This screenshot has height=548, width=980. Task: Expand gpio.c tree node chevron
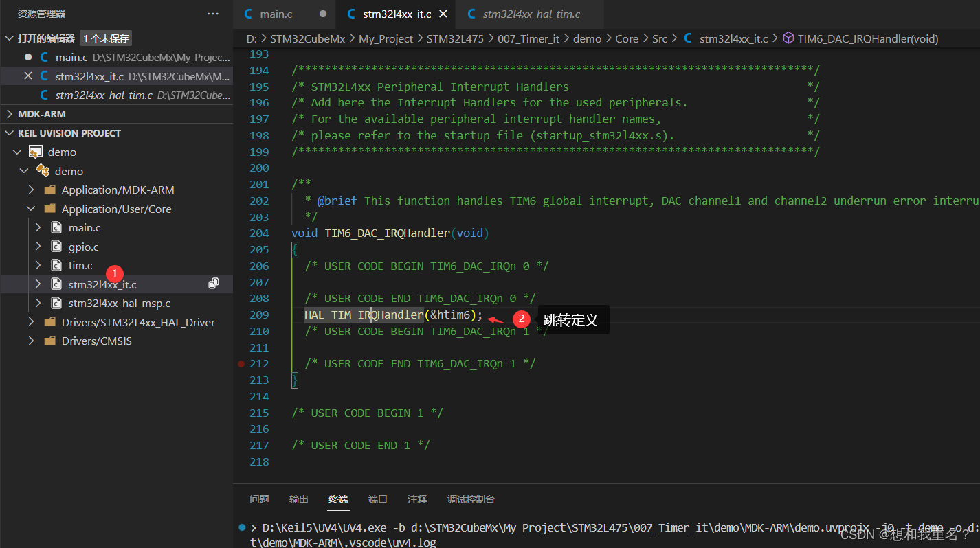click(x=38, y=247)
